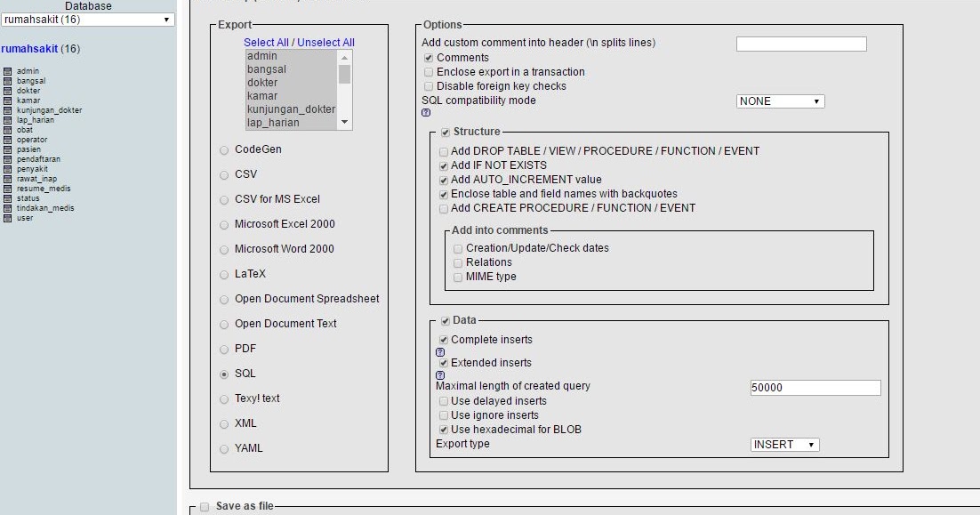Click the table icon beside dokter
The width and height of the screenshot is (980, 515).
[7, 91]
